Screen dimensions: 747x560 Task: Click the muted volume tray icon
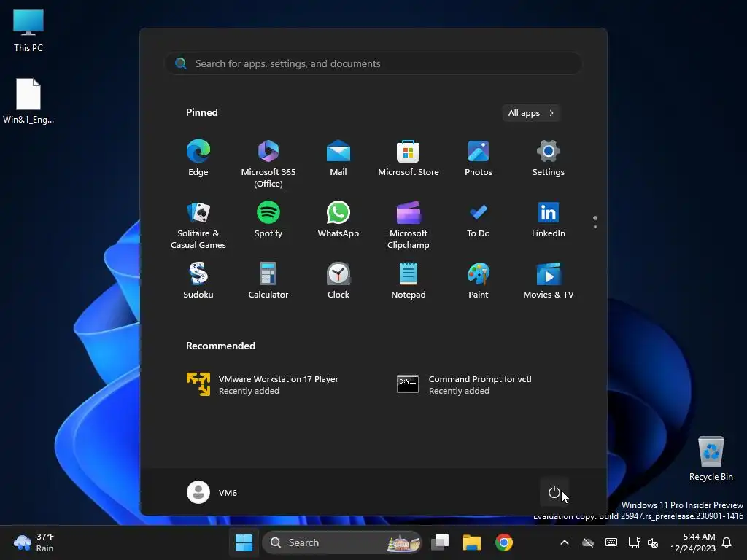pos(653,542)
